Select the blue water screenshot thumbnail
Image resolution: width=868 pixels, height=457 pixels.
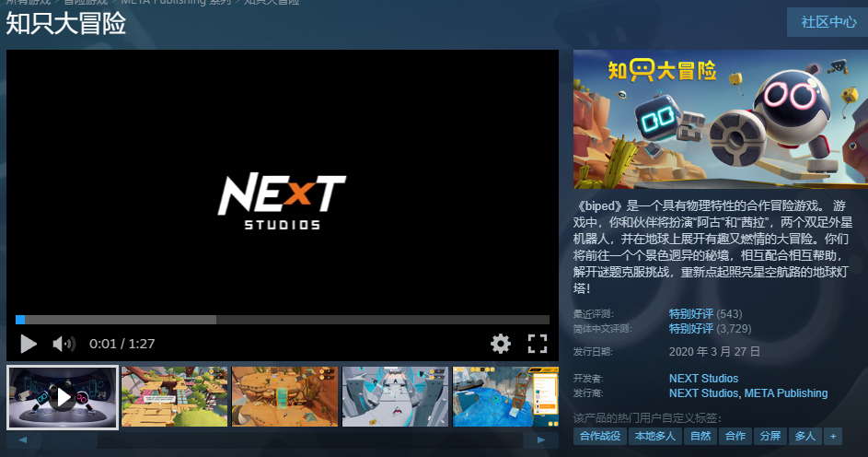coord(505,396)
